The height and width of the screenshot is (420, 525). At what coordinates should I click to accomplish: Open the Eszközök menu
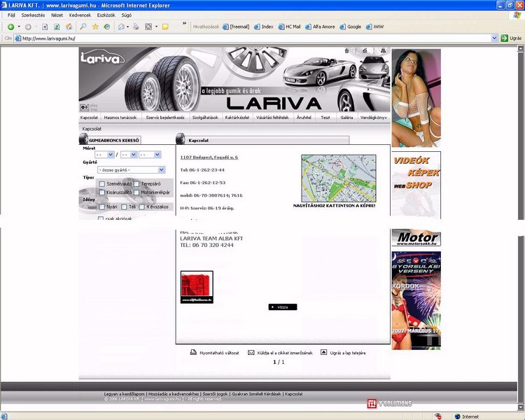(106, 15)
